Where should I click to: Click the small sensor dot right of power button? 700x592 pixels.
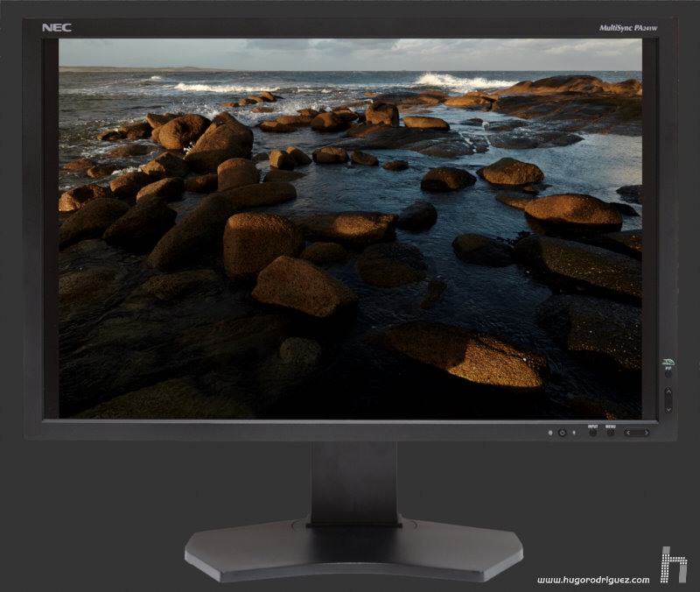pyautogui.click(x=574, y=433)
